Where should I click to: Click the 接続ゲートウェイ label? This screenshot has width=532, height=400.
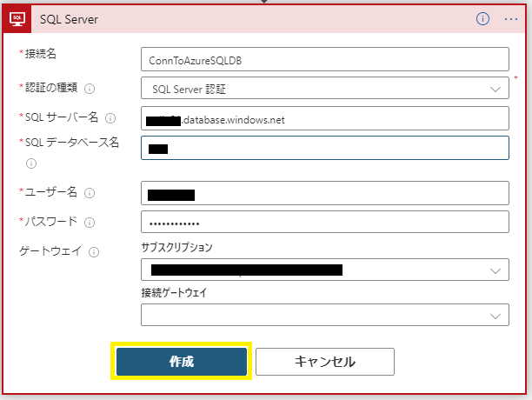click(174, 292)
